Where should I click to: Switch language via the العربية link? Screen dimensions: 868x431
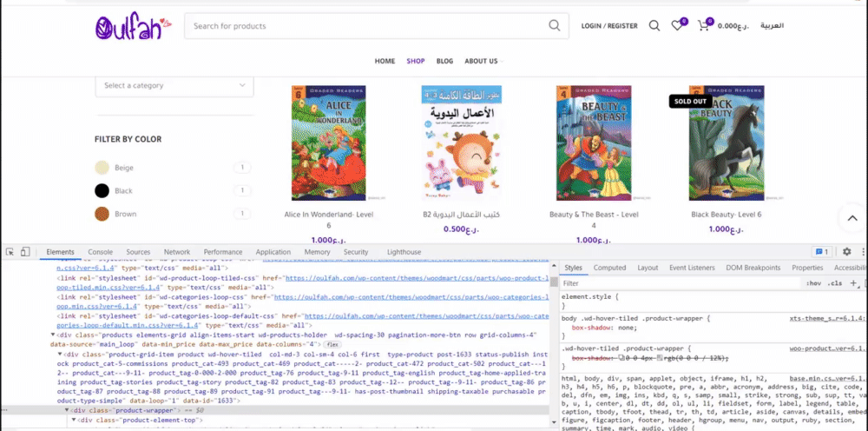point(772,25)
